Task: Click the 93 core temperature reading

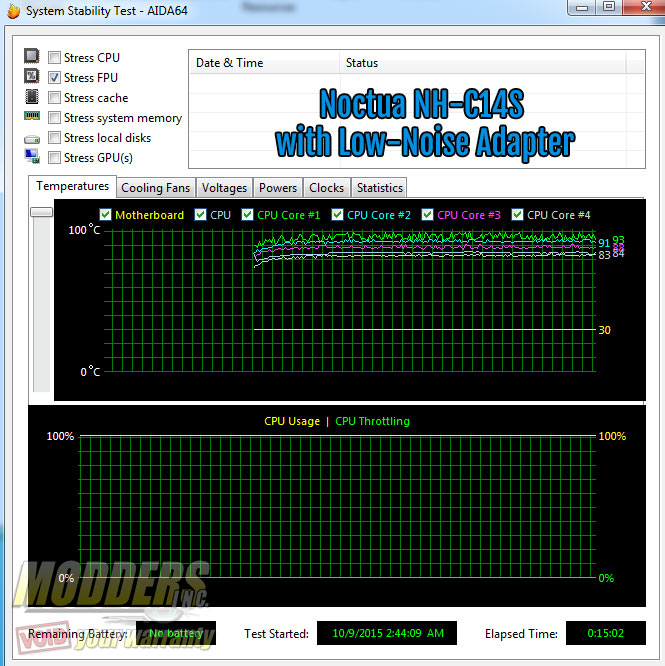Action: coord(618,240)
